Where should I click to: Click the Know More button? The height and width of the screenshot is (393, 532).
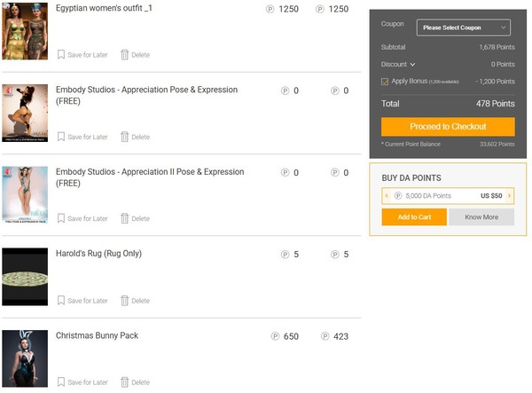(481, 217)
